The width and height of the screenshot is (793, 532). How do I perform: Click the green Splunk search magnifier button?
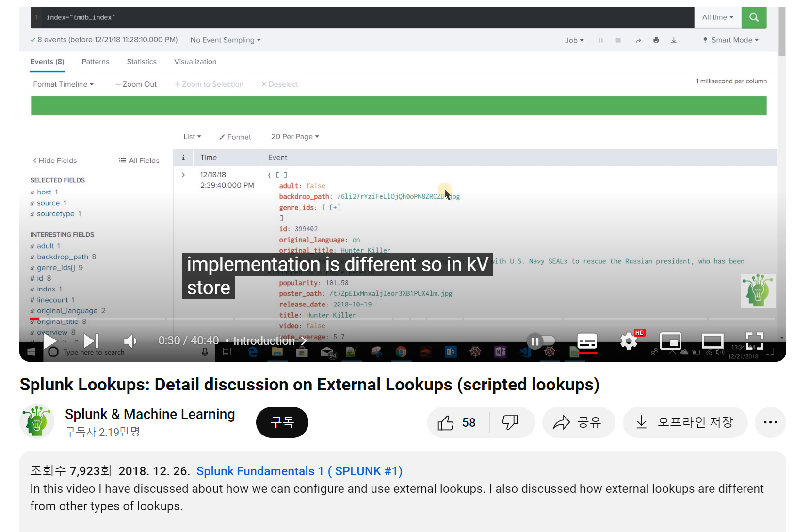754,17
